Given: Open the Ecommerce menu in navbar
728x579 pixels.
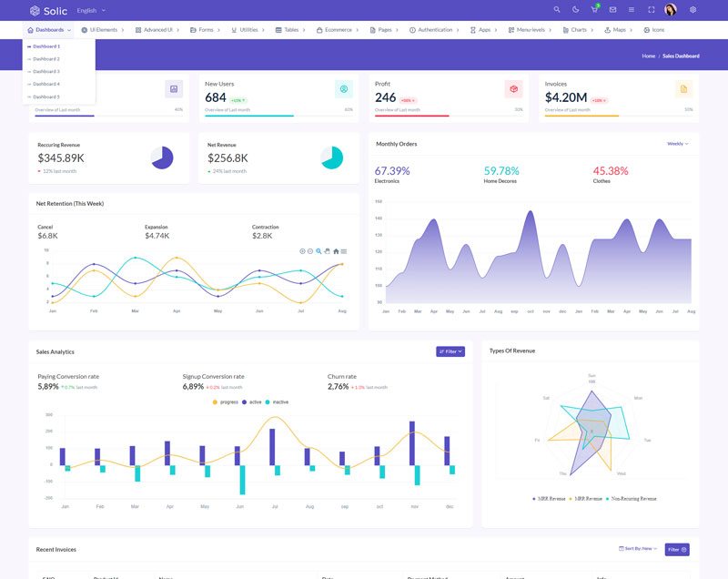Looking at the screenshot, I should click(338, 30).
